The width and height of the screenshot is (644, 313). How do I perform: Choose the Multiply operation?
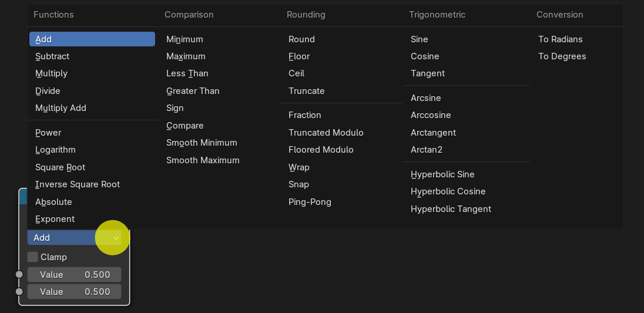(x=52, y=73)
